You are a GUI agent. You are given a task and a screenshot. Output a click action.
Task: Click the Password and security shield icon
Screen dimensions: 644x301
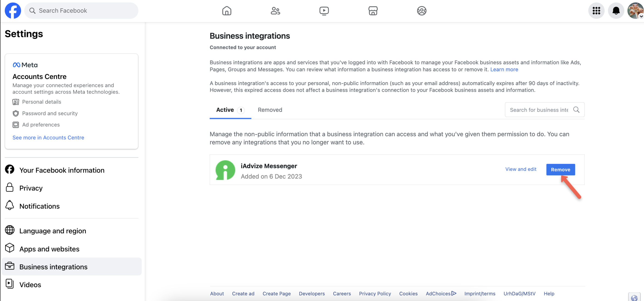(x=16, y=113)
